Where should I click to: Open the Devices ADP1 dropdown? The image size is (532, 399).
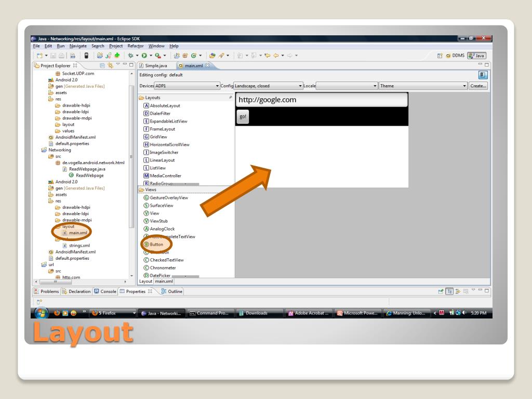[x=187, y=86]
